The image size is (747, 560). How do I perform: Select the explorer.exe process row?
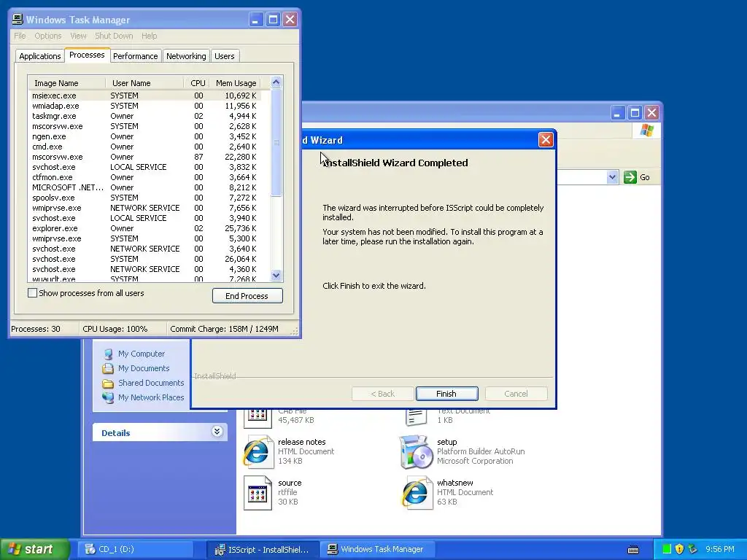click(145, 228)
